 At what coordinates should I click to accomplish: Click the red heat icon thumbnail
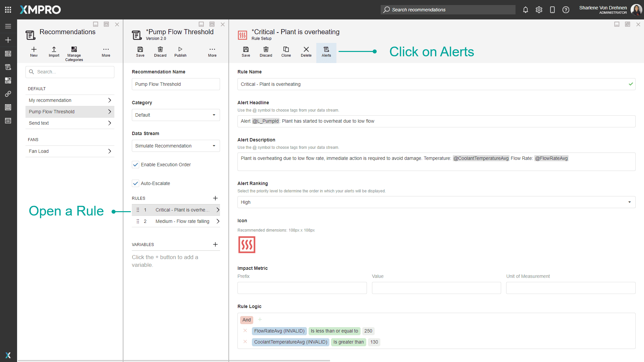[x=247, y=245]
